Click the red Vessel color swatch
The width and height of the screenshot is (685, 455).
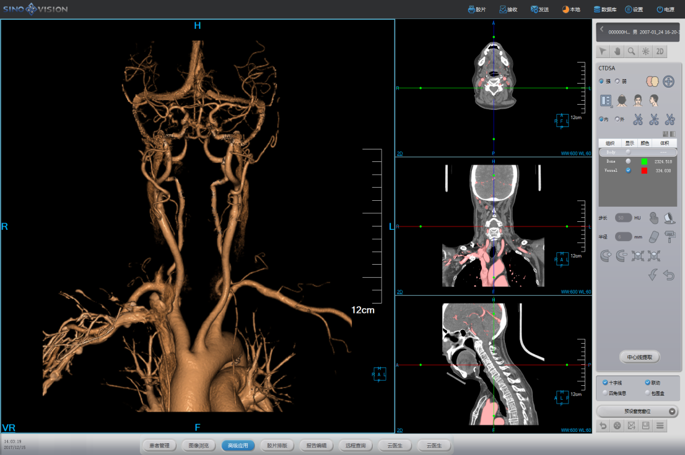point(644,171)
